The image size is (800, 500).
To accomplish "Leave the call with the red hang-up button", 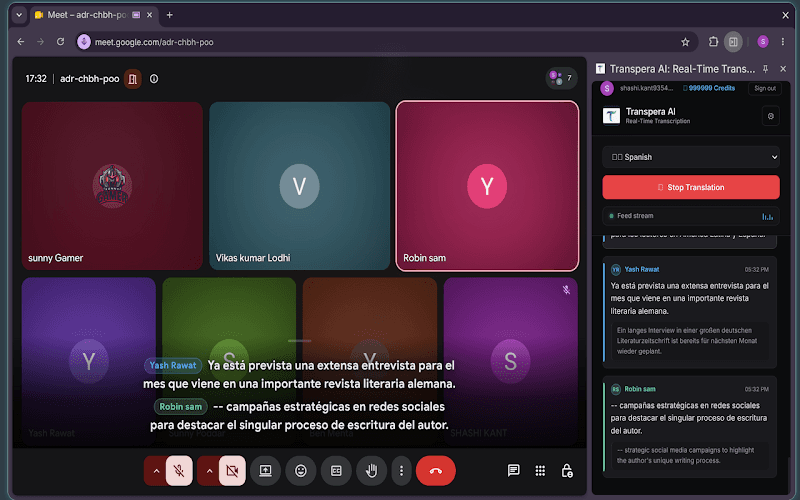I will (436, 470).
